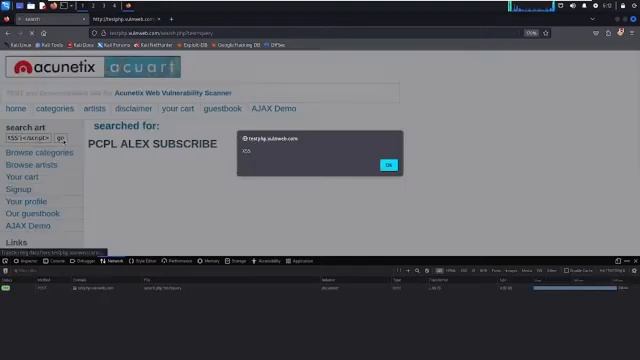Open the 'guestbook' nav link

[x=222, y=109]
